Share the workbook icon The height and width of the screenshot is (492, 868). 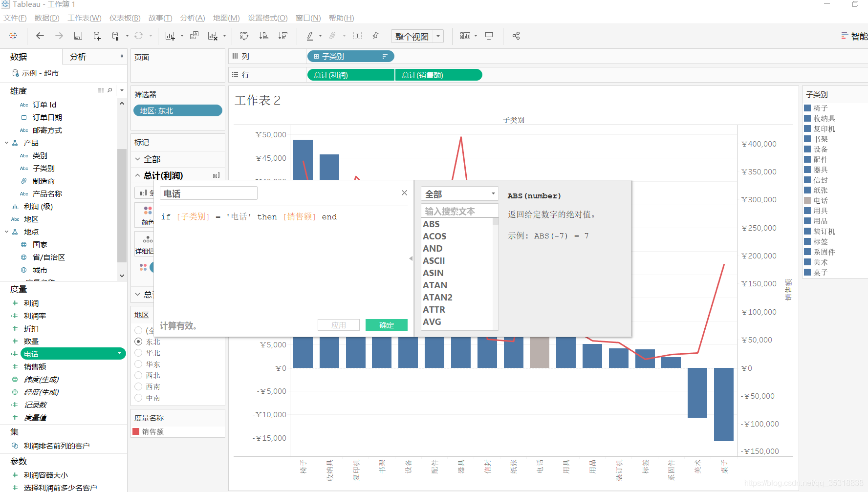point(516,36)
